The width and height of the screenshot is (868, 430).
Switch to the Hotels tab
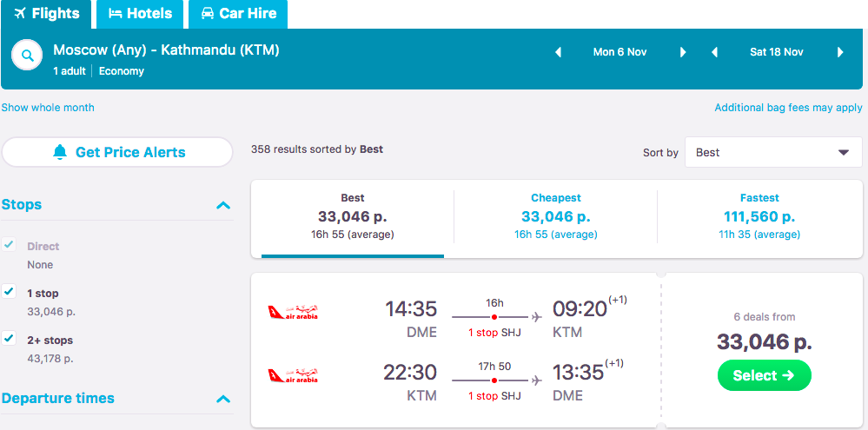click(140, 14)
